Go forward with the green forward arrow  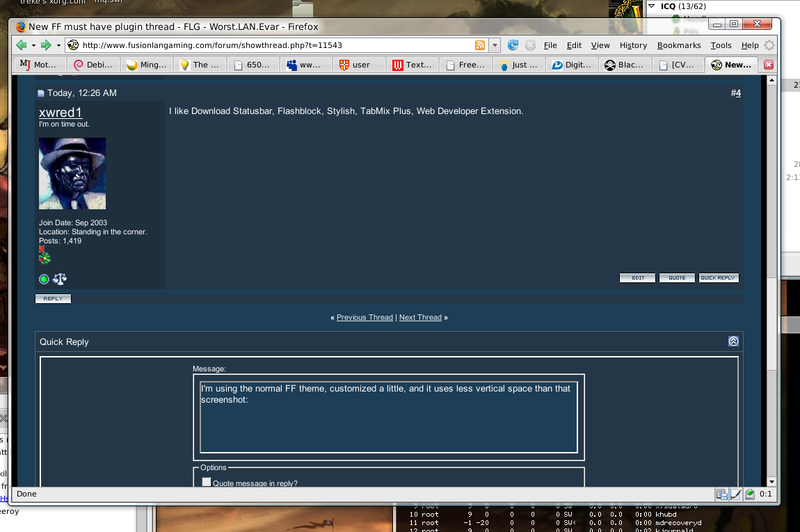click(46, 45)
